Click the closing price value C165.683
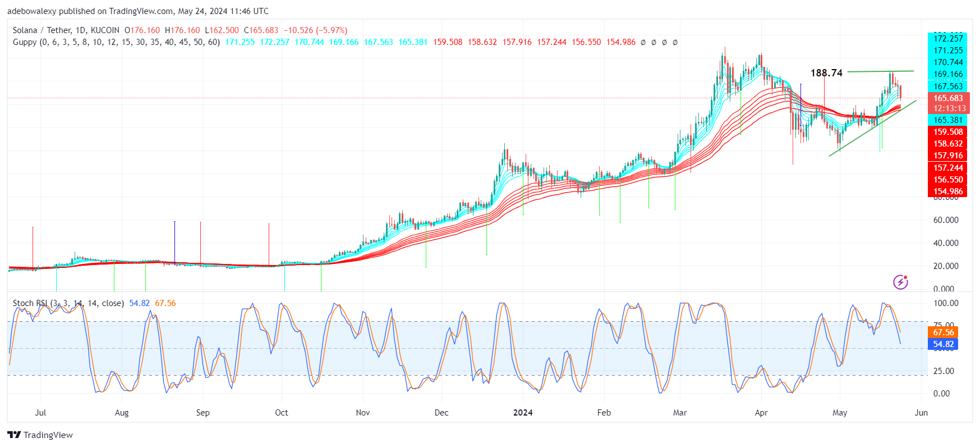Viewport: 980px width, 447px height. tap(261, 30)
